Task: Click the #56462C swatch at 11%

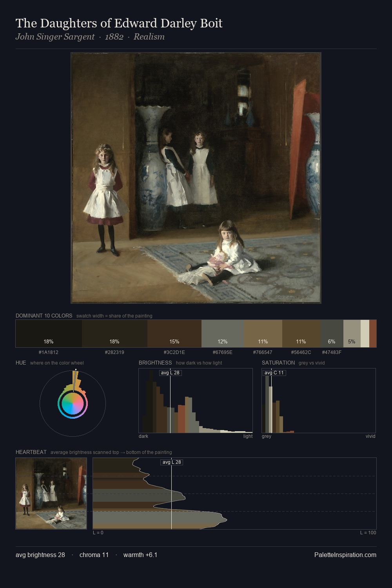Action: [x=301, y=334]
